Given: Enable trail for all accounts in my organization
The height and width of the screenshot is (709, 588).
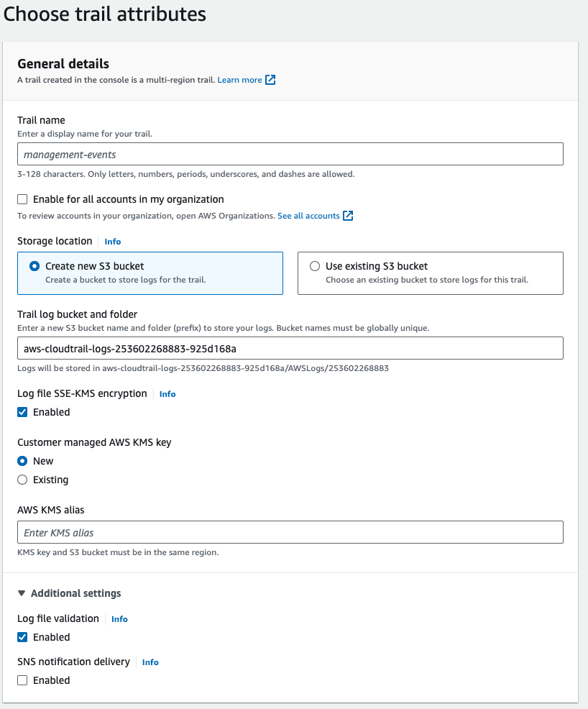Looking at the screenshot, I should pyautogui.click(x=22, y=198).
